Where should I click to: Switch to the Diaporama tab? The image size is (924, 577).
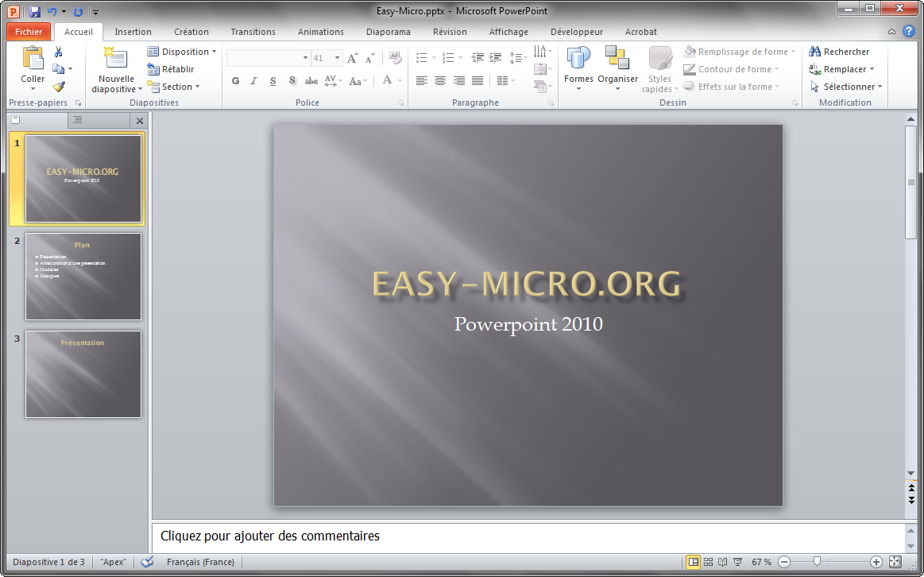[389, 32]
